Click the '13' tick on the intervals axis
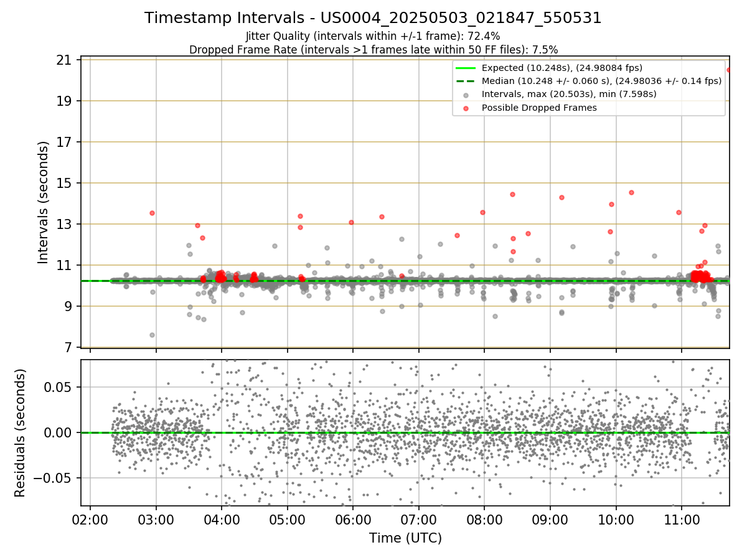 coord(63,225)
